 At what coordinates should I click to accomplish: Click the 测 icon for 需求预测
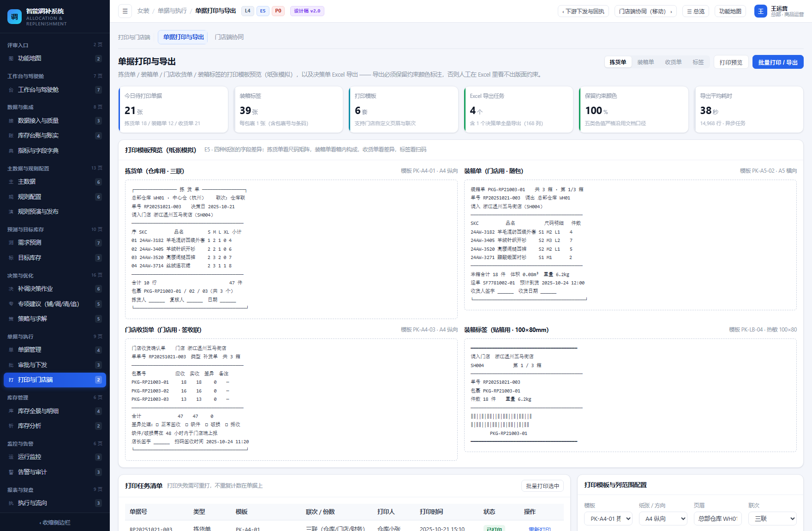click(x=11, y=243)
